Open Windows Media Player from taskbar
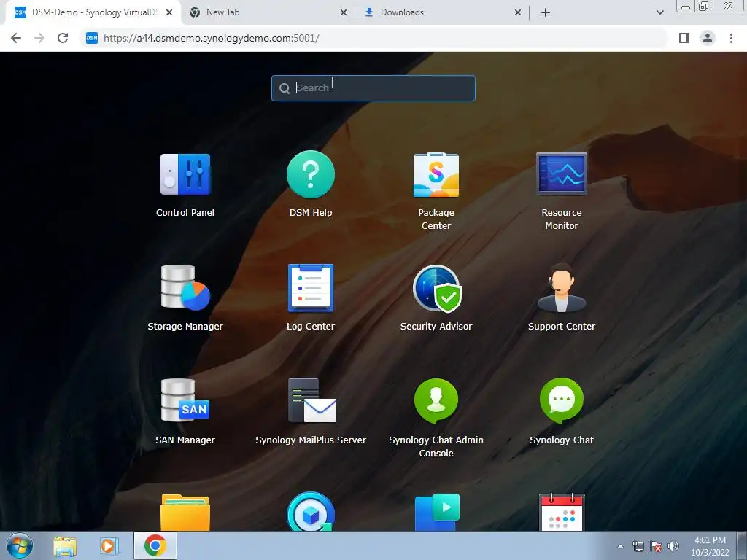The image size is (747, 560). 109,546
